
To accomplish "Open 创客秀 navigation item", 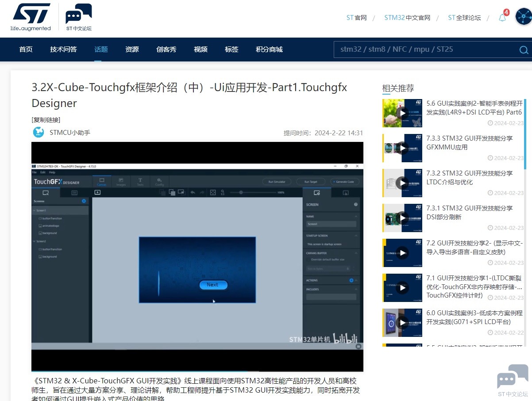I will click(166, 49).
